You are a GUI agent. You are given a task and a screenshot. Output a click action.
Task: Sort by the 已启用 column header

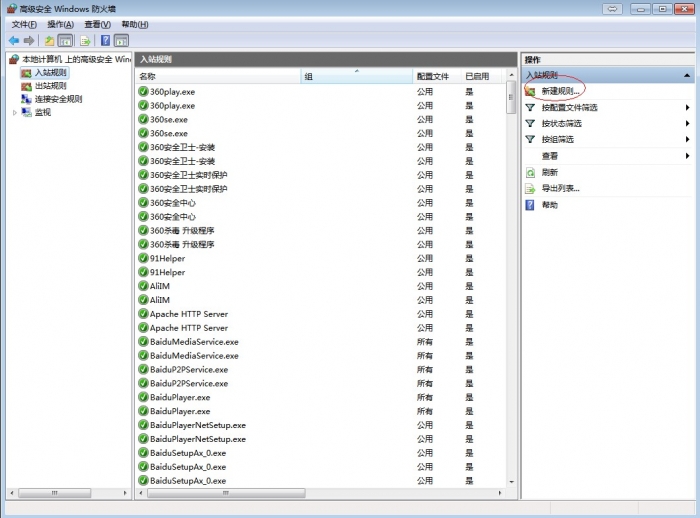pos(483,76)
